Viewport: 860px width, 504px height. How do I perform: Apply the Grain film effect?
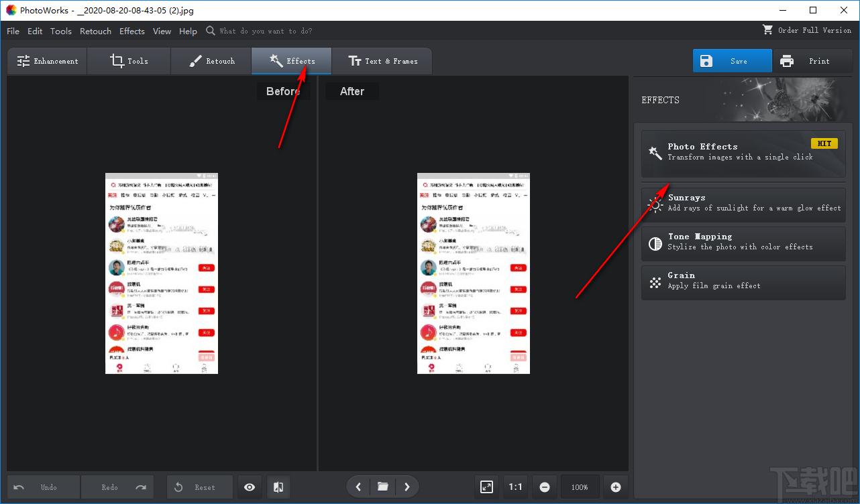[x=743, y=282]
